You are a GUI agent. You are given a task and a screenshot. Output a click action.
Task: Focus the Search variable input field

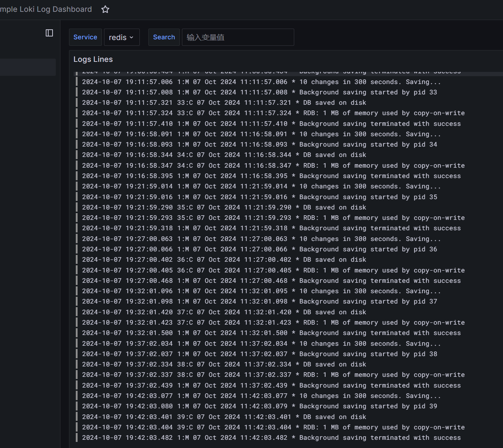238,37
